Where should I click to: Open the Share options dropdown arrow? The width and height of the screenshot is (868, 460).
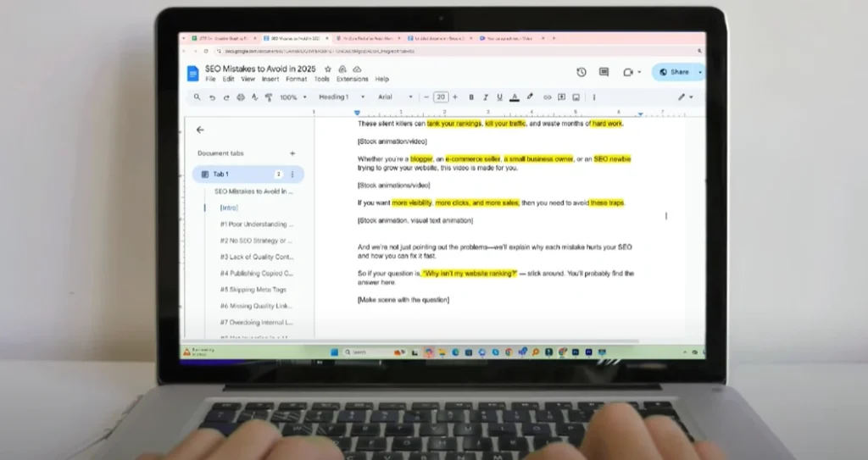(699, 73)
